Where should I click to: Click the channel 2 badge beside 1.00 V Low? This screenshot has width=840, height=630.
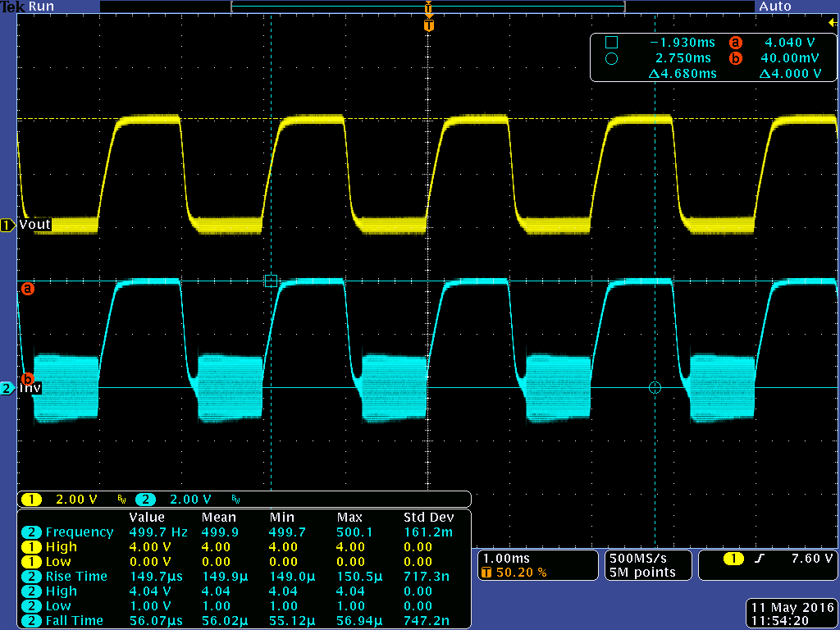[32, 606]
